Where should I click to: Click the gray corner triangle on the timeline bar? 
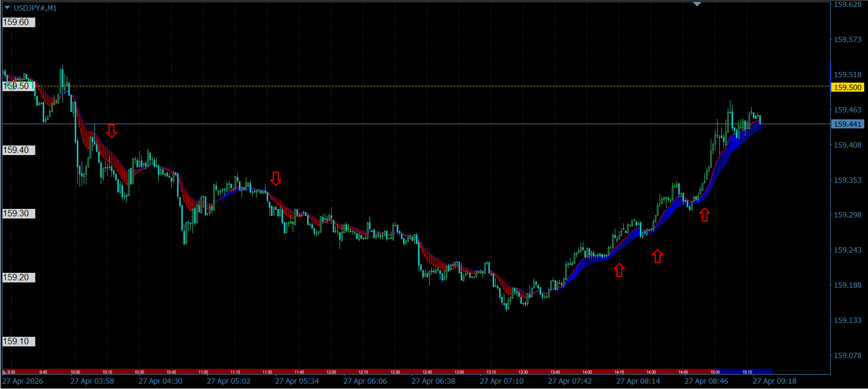5,371
